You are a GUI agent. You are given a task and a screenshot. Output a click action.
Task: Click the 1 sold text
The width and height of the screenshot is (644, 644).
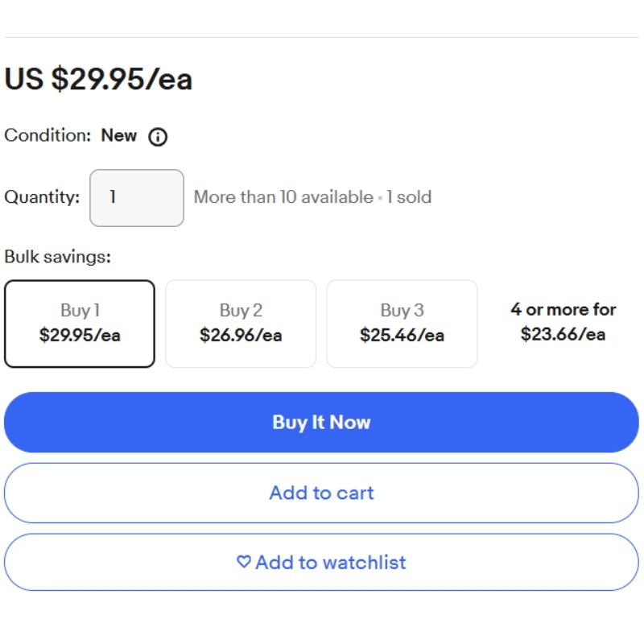click(x=409, y=197)
